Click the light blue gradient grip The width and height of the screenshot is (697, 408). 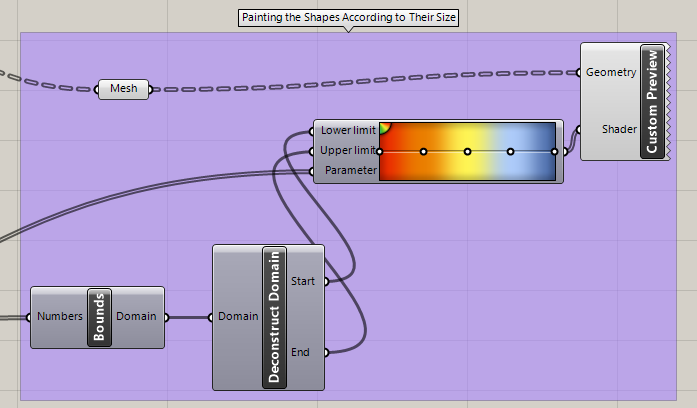510,152
